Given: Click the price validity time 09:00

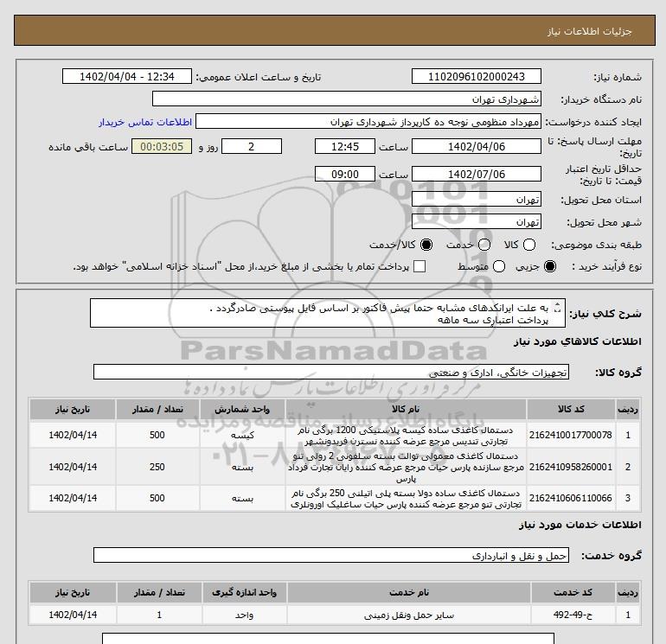Looking at the screenshot, I should coord(345,174).
